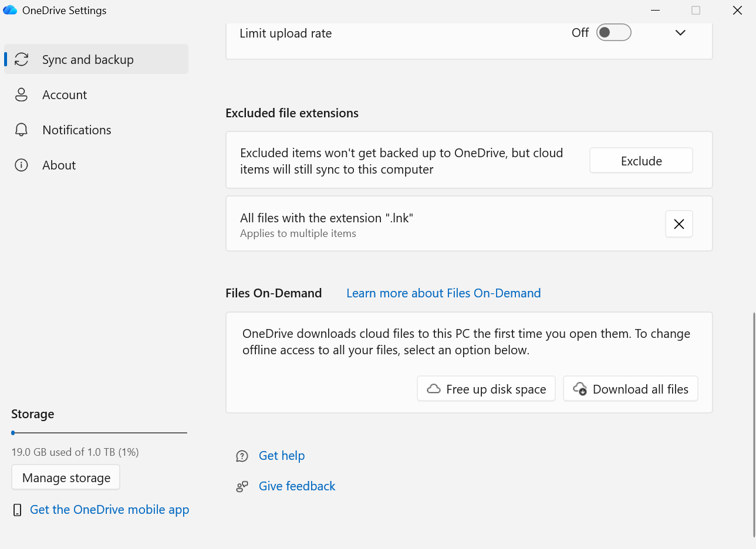Click the Account person icon
The image size is (756, 549).
(x=22, y=94)
